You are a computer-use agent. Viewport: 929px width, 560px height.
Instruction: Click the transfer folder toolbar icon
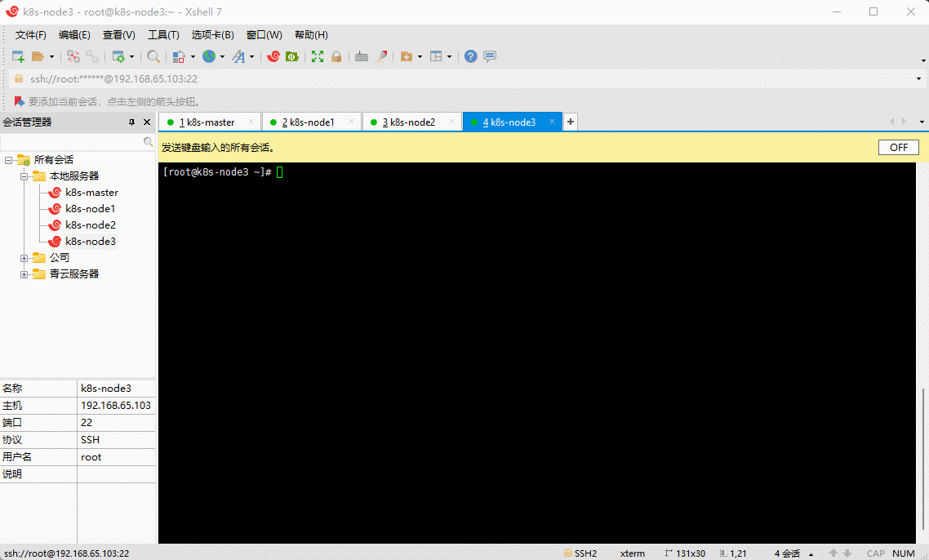pyautogui.click(x=407, y=56)
